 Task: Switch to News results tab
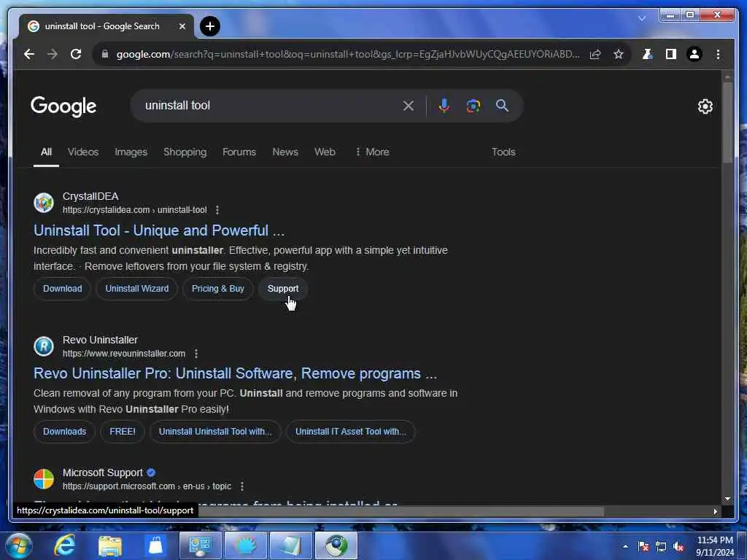click(x=285, y=152)
